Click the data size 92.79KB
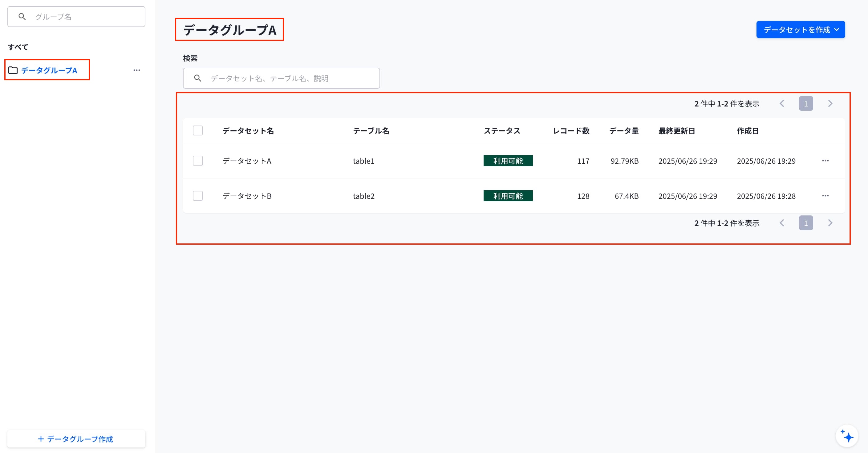Image resolution: width=868 pixels, height=453 pixels. click(624, 161)
